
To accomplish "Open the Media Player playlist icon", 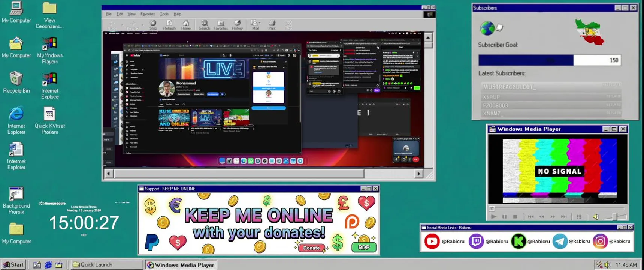I will (x=579, y=217).
